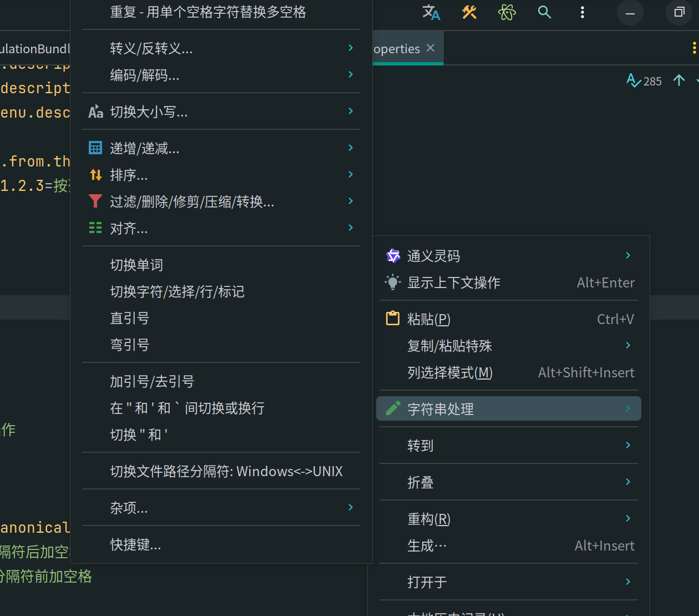This screenshot has height=616, width=699.
Task: Click the editor tabs overflow dots icon
Action: [694, 48]
